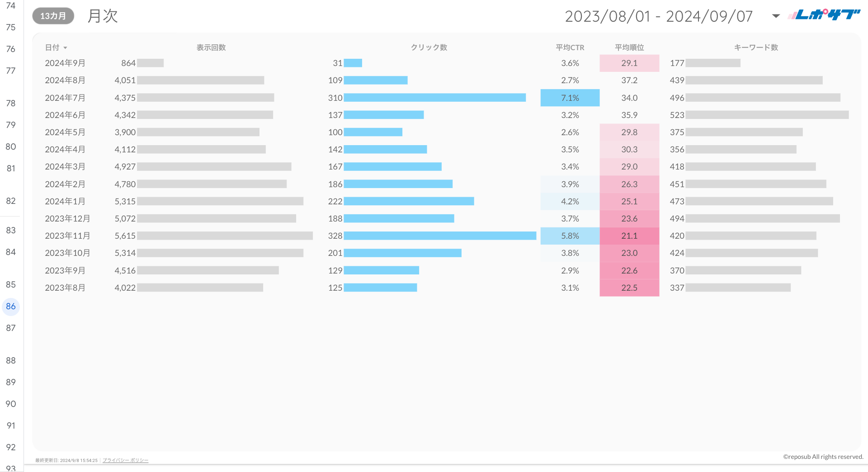Image resolution: width=868 pixels, height=472 pixels.
Task: Click the 表示回数 column header
Action: pyautogui.click(x=211, y=47)
